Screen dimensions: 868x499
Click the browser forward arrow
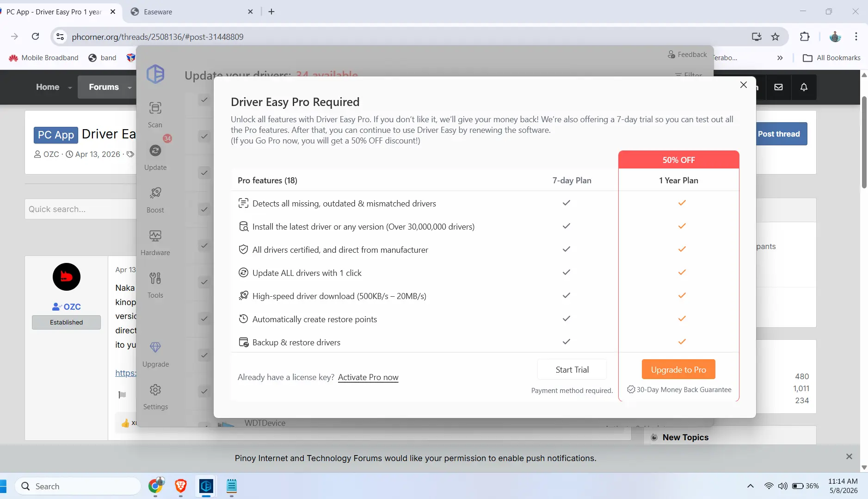click(x=14, y=37)
